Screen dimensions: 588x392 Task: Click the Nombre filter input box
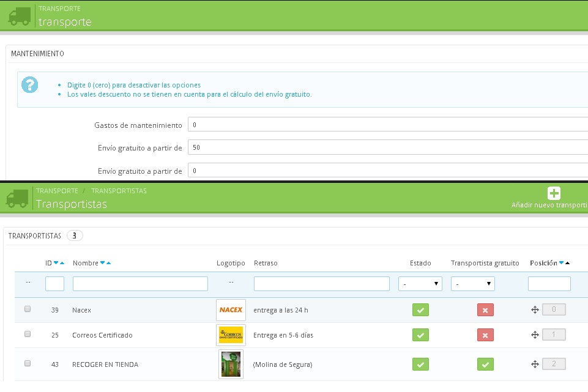coord(140,284)
